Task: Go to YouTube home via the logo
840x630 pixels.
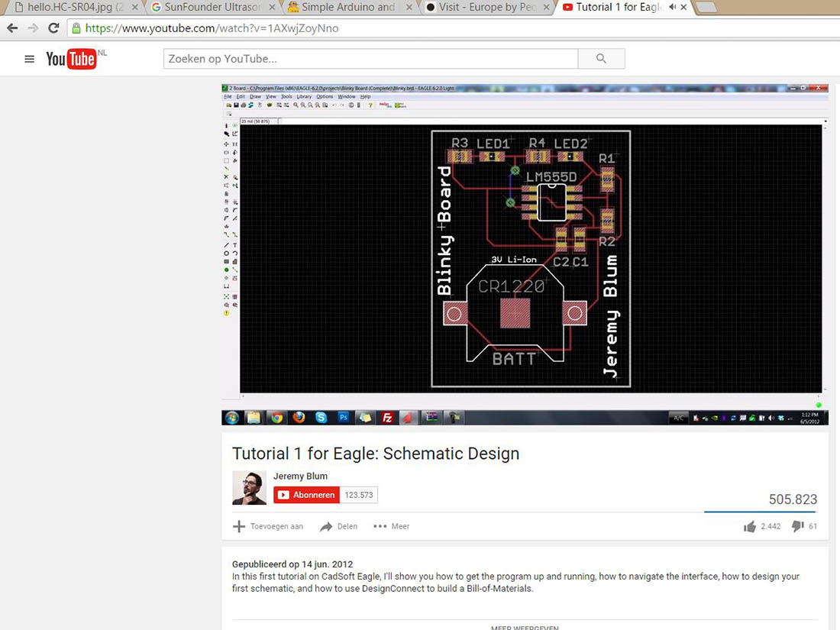Action: click(x=71, y=59)
